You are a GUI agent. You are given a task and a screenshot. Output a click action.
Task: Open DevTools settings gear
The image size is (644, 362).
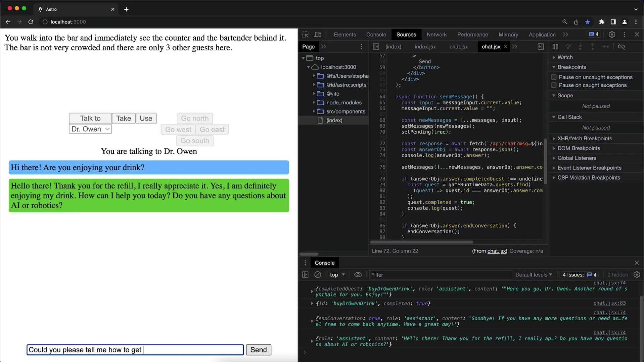pos(612,35)
